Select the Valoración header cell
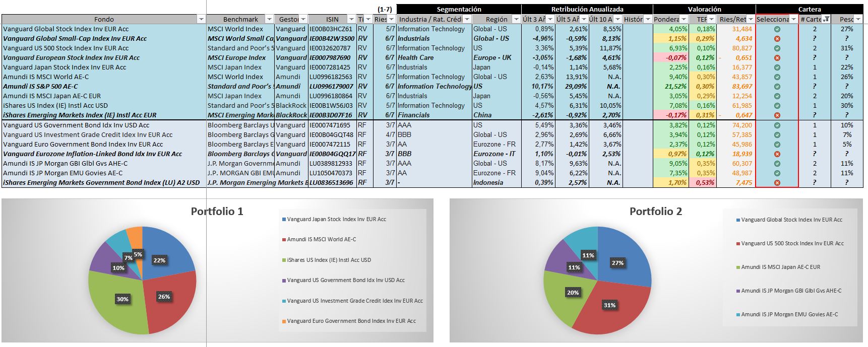Screen dimensions: 868x347 tap(704, 9)
